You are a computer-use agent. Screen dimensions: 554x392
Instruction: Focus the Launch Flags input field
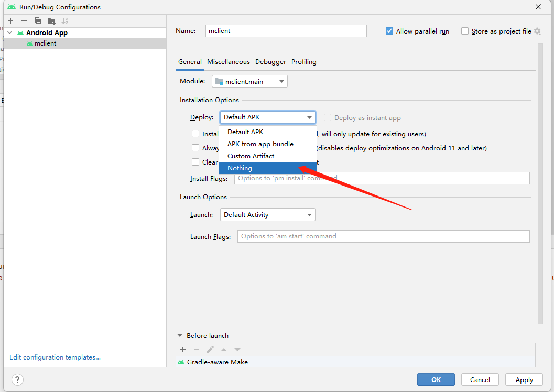383,236
